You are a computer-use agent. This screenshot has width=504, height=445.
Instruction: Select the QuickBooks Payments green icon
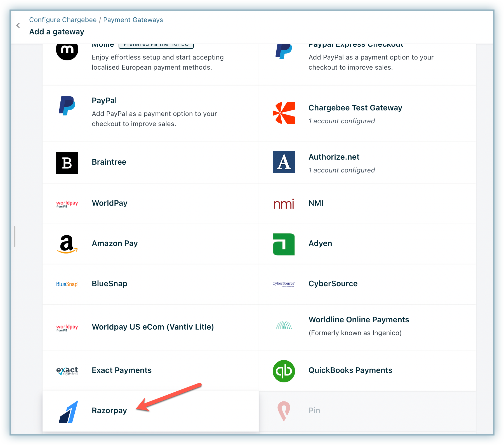pyautogui.click(x=284, y=371)
